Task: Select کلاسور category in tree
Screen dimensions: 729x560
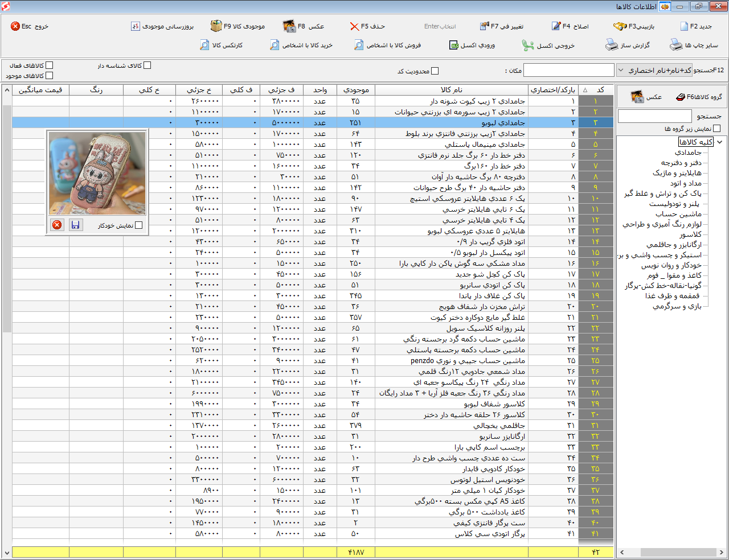Action: pyautogui.click(x=690, y=234)
